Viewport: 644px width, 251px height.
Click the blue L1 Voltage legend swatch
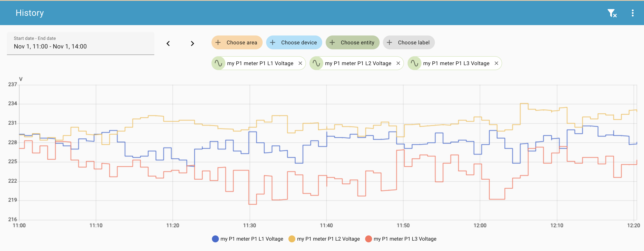215,239
